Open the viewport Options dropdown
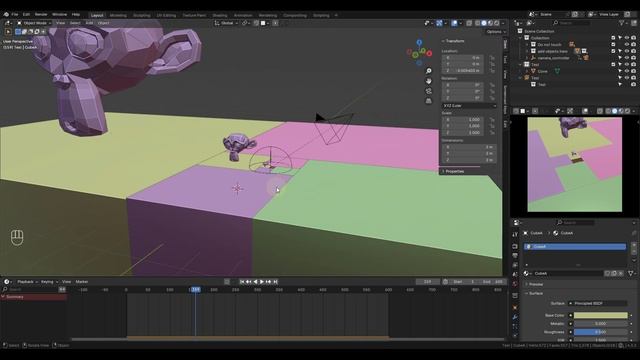Image resolution: width=640 pixels, height=360 pixels. click(496, 31)
